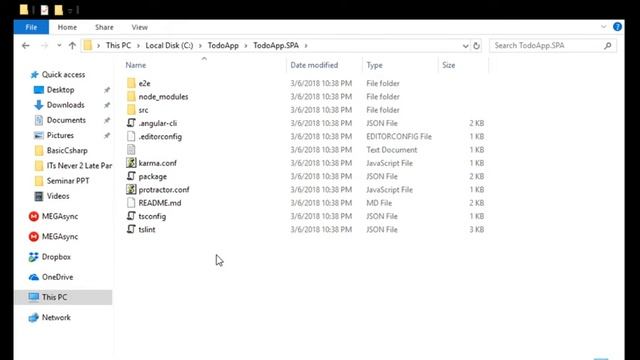
Task: Open Desktop in Quick access
Action: pyautogui.click(x=60, y=90)
